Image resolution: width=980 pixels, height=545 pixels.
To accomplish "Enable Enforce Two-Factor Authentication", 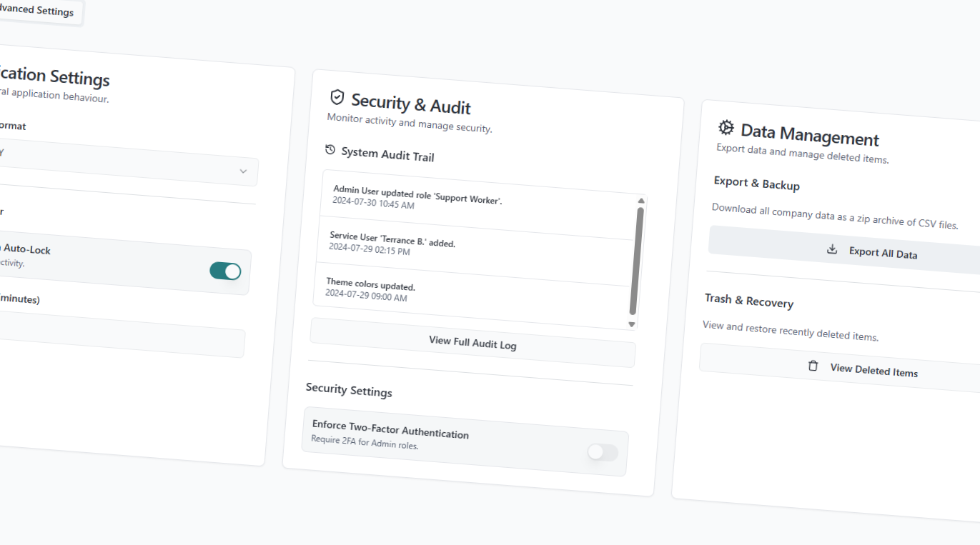I will point(602,452).
